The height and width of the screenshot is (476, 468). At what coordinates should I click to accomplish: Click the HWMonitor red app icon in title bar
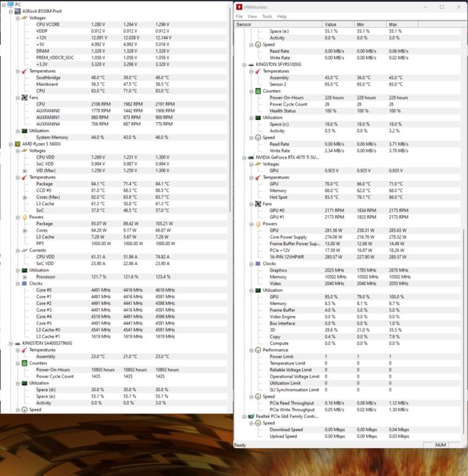coord(239,7)
